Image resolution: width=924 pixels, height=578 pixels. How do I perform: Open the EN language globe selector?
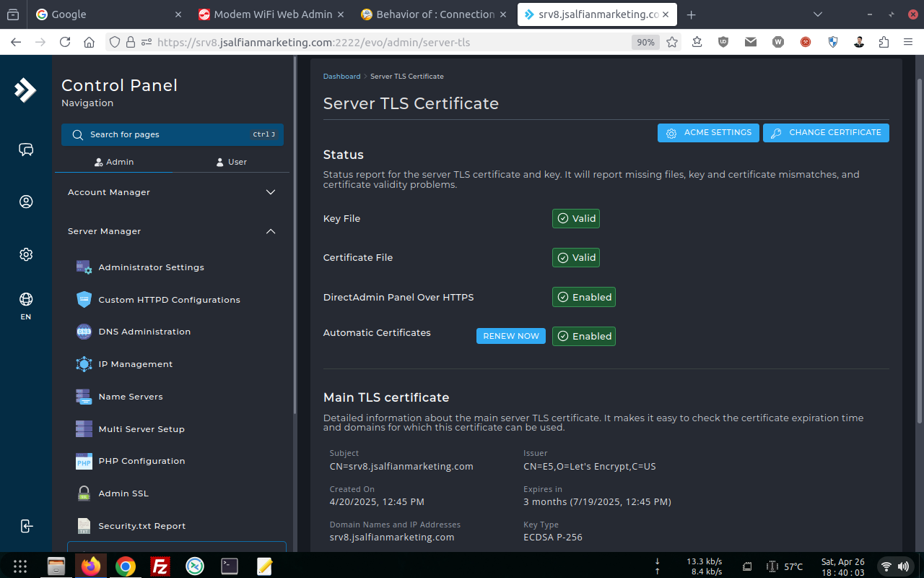click(x=26, y=306)
